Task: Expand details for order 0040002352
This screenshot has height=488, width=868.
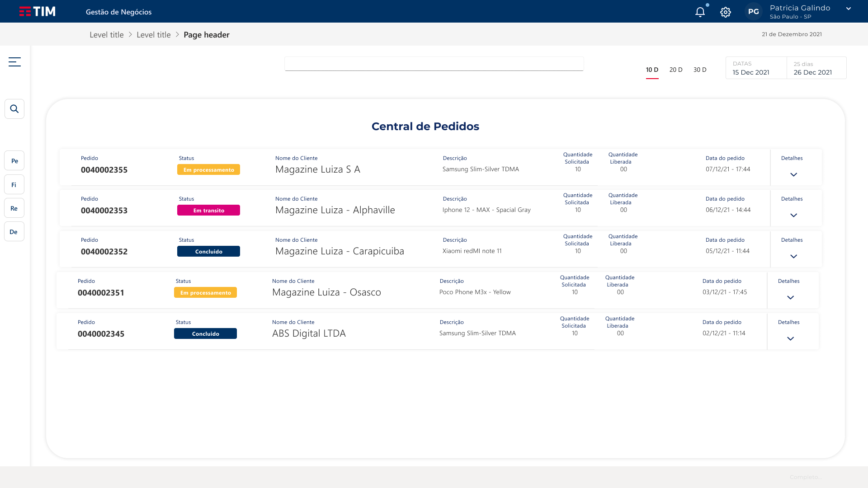Action: [793, 256]
